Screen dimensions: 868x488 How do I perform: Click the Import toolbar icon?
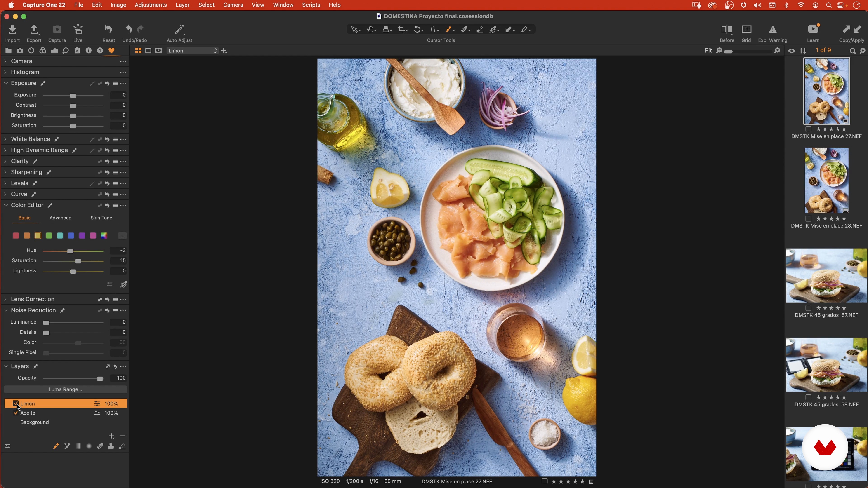click(12, 30)
